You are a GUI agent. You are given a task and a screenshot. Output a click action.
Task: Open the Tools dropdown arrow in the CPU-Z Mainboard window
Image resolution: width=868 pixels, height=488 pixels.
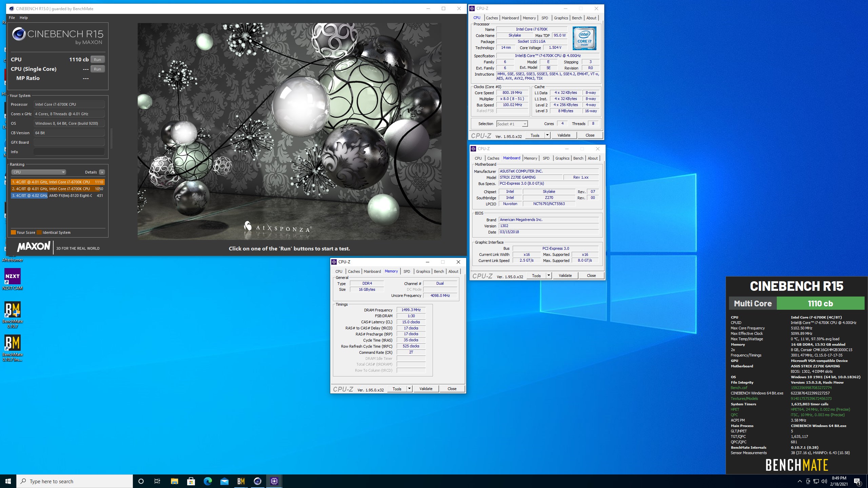(548, 276)
